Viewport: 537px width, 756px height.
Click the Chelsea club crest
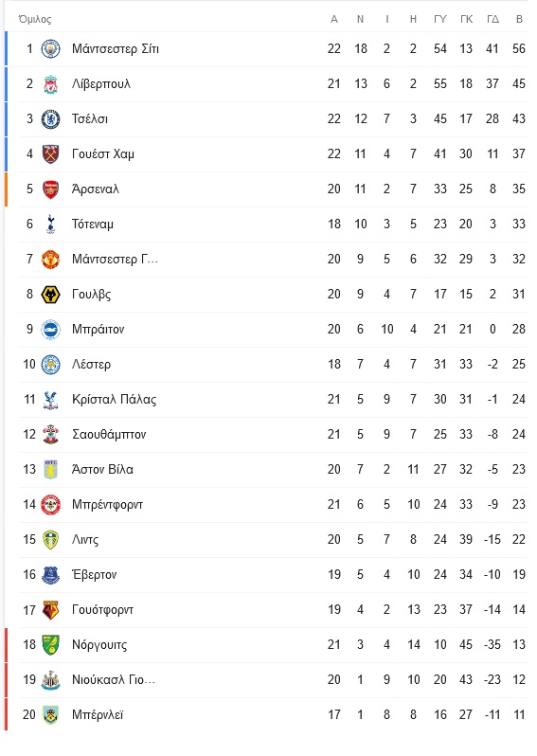[50, 119]
